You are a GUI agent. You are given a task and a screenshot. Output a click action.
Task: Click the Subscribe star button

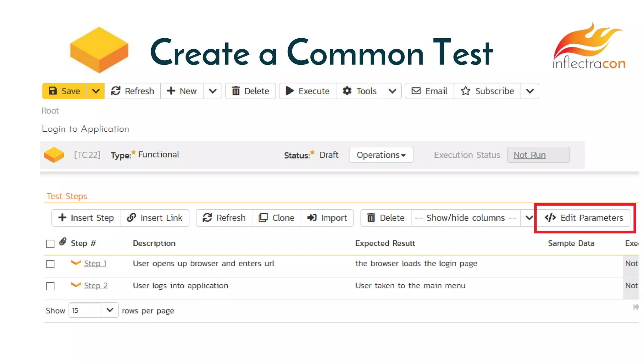(487, 91)
